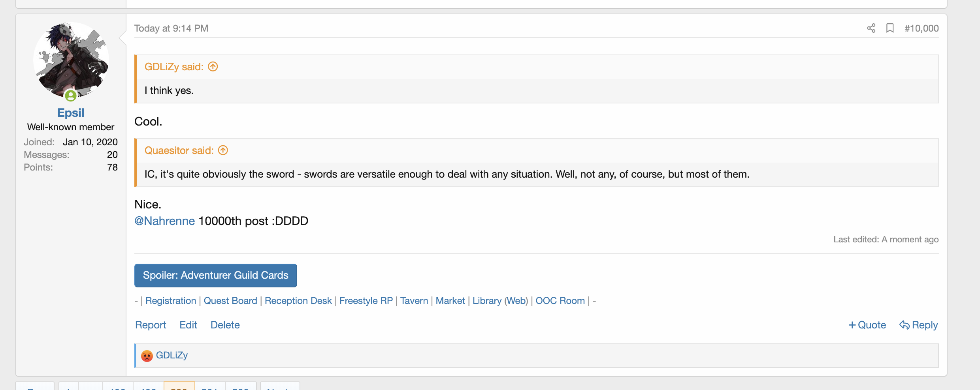Reply to Epsil's post
This screenshot has width=980, height=390.
point(918,325)
